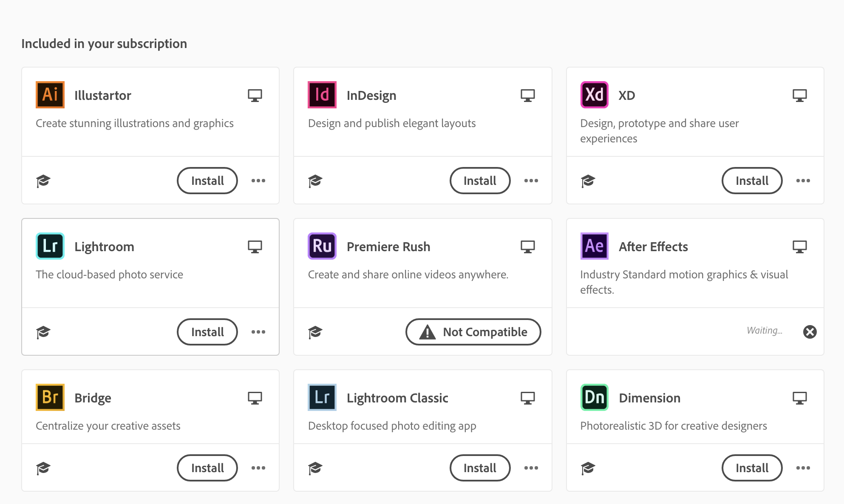Click the After Effects app icon

coord(594,246)
